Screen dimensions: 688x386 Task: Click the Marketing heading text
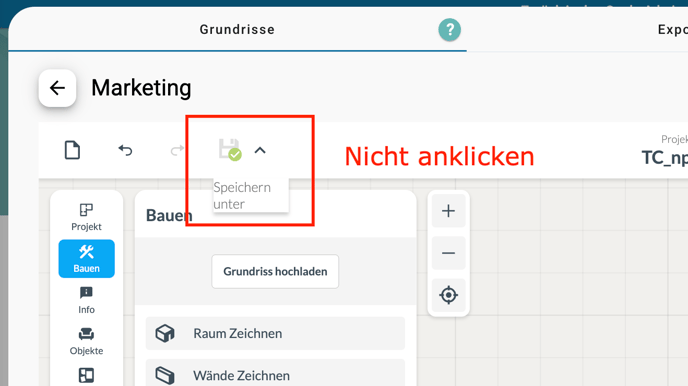pyautogui.click(x=141, y=88)
